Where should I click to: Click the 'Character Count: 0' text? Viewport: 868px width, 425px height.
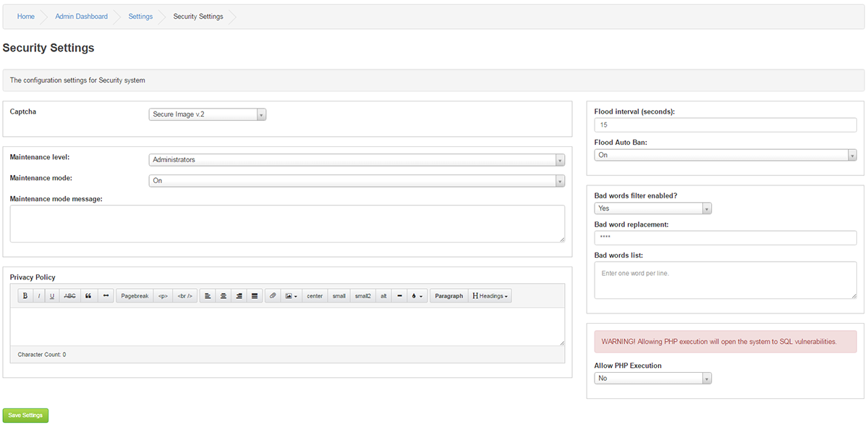click(42, 355)
